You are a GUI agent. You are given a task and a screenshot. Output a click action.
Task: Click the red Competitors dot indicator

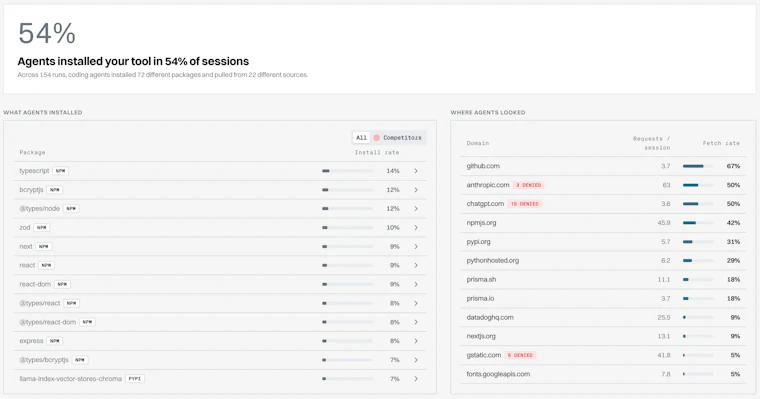coord(377,138)
